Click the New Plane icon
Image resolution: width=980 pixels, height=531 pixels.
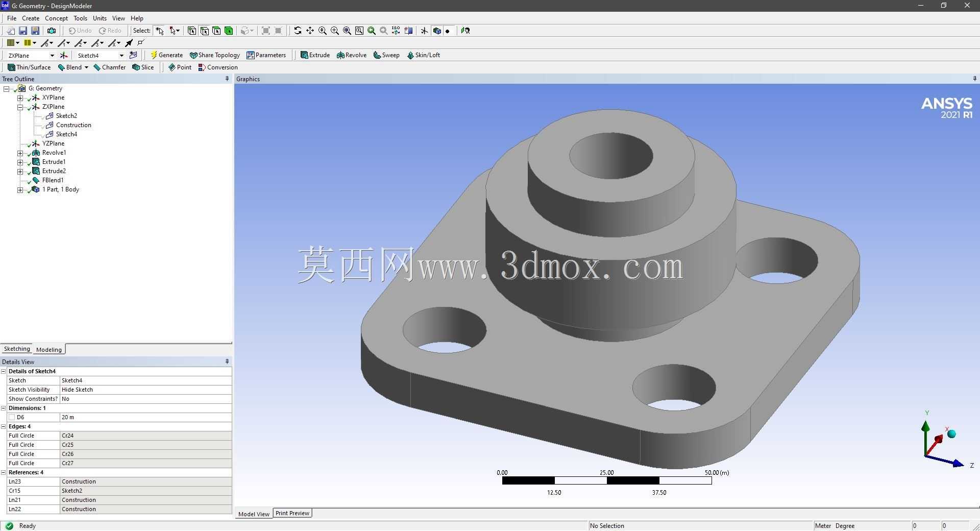(x=64, y=55)
